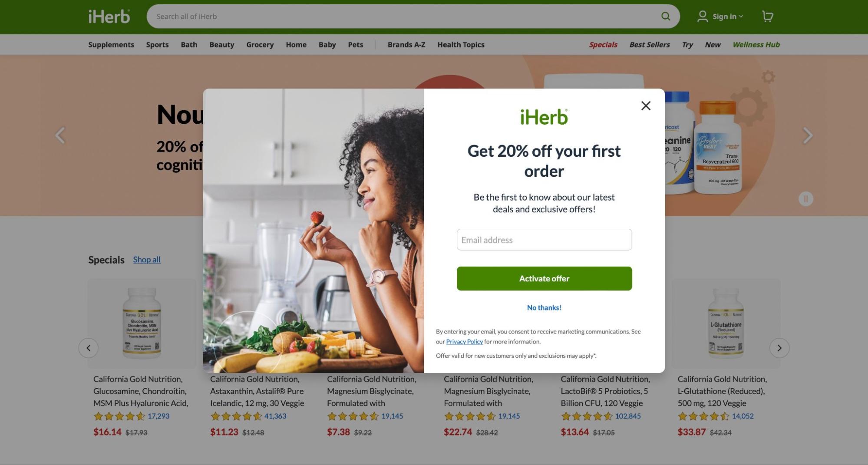Pause the banner carousel autoplay

(x=806, y=199)
